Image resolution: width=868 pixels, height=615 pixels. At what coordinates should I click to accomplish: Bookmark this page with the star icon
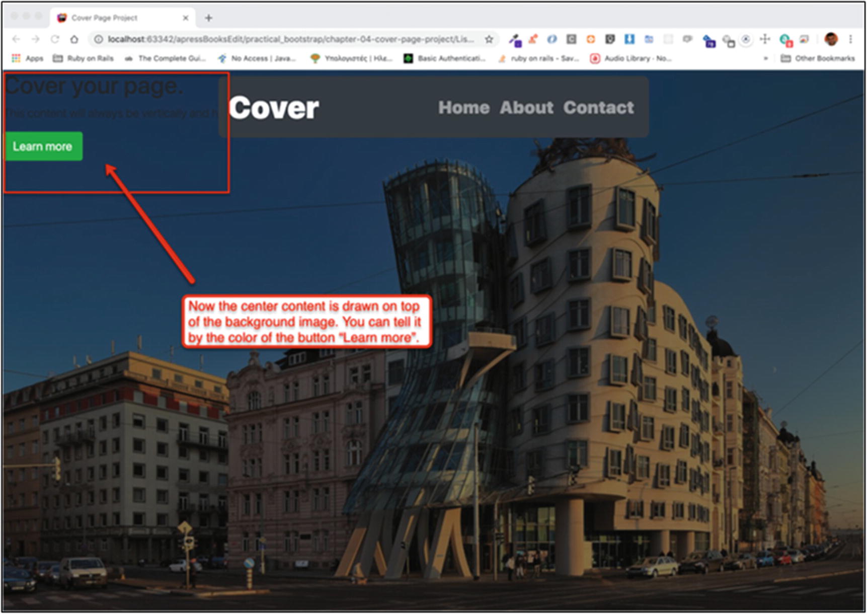click(x=489, y=39)
